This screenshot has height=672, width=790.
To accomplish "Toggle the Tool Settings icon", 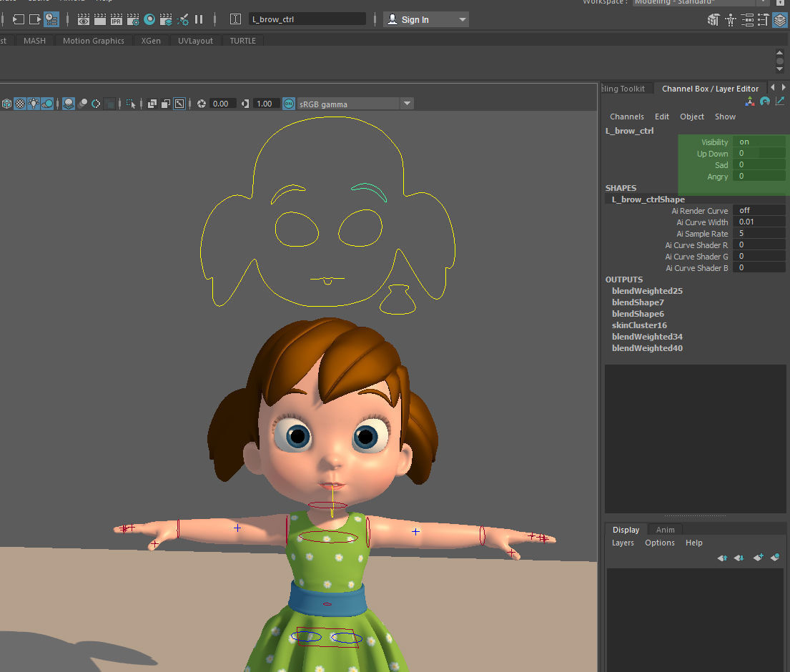I will click(x=764, y=20).
